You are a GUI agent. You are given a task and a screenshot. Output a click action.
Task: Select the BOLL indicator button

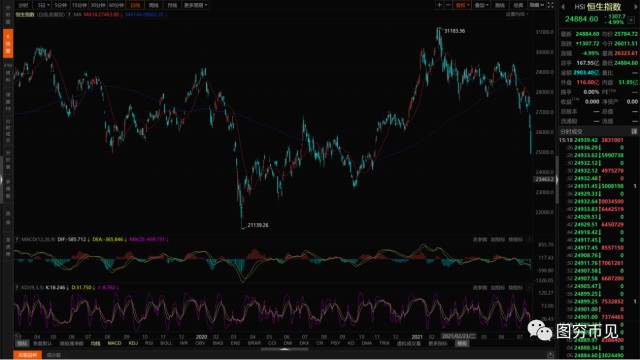point(166,344)
